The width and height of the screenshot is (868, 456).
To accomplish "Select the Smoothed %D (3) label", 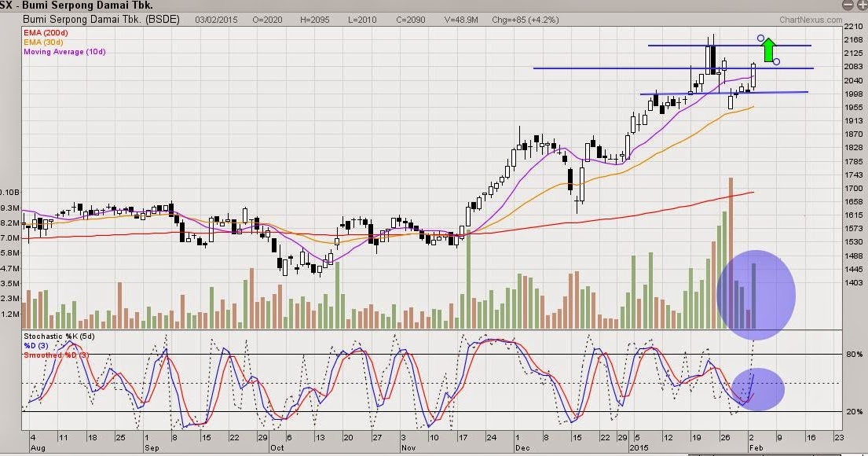I will [x=56, y=355].
